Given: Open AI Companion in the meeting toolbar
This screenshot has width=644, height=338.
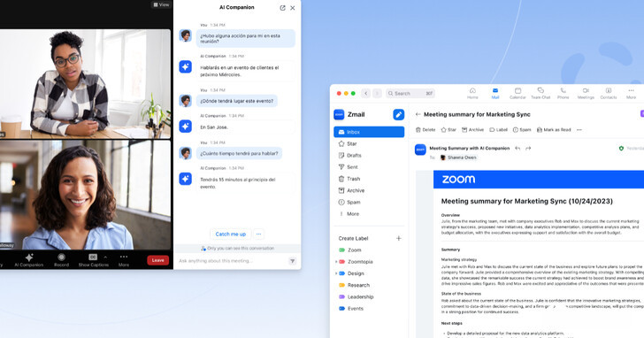Looking at the screenshot, I should coord(28,260).
